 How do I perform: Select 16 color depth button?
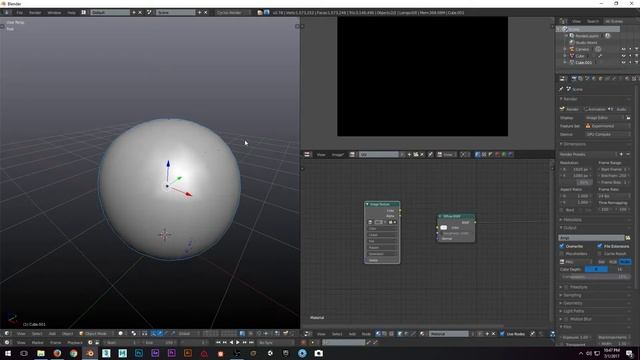pos(619,269)
